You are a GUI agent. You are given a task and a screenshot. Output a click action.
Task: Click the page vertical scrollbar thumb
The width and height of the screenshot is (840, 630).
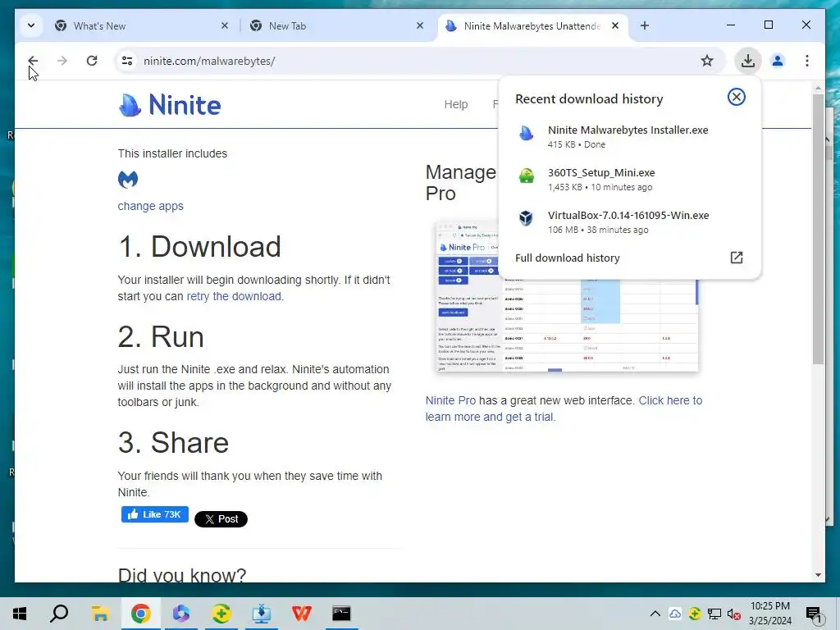coord(818,231)
